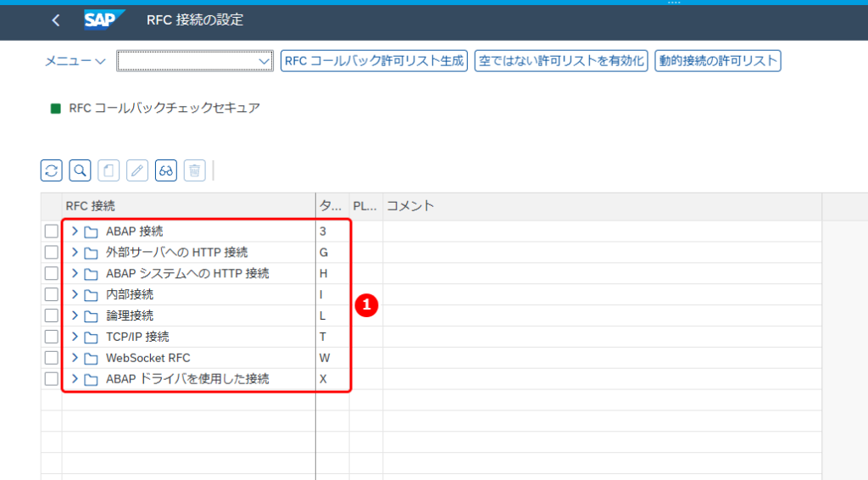
Task: Check the TCP/IP 接続 row checkbox
Action: coord(52,337)
